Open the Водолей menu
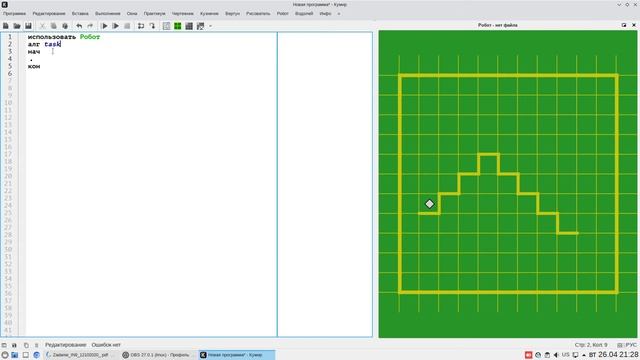Screen dimensions: 640x360 coord(304,13)
